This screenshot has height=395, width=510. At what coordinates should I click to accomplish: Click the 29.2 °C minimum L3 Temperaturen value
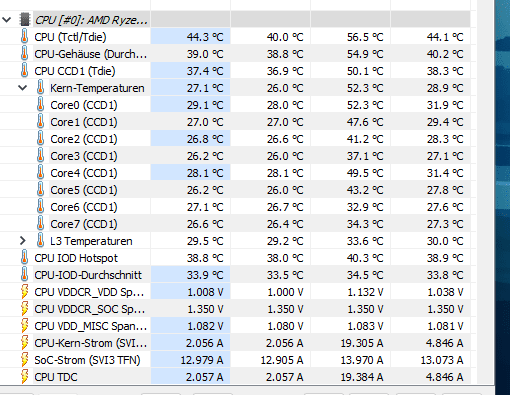pyautogui.click(x=285, y=241)
